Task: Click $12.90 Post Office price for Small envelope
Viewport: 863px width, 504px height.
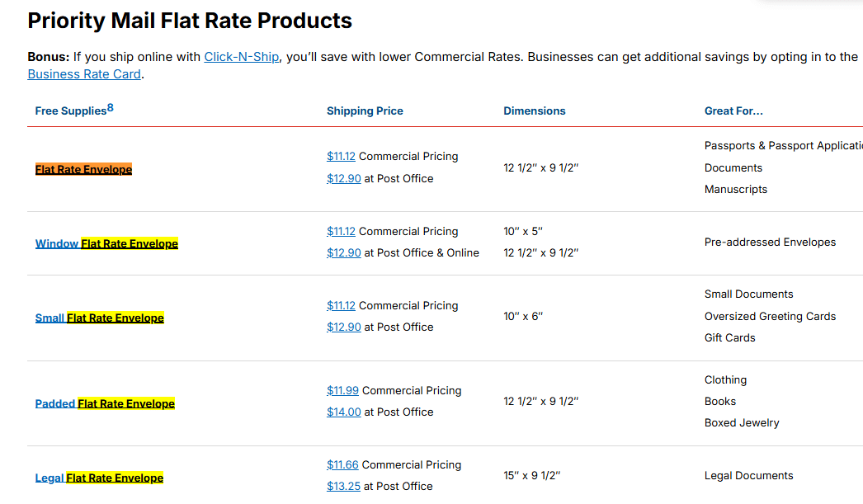Action: pos(344,327)
